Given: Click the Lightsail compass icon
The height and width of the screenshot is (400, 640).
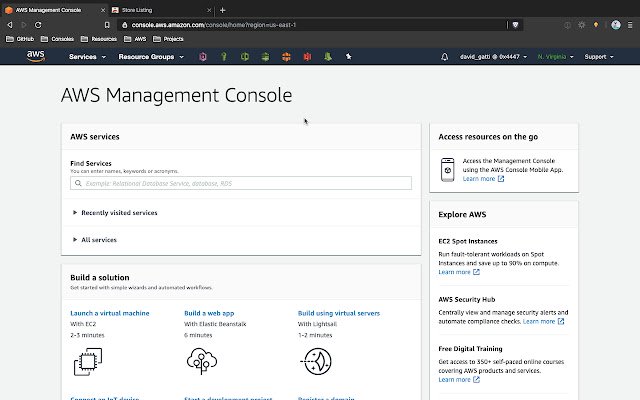Looking at the screenshot, I should point(316,361).
